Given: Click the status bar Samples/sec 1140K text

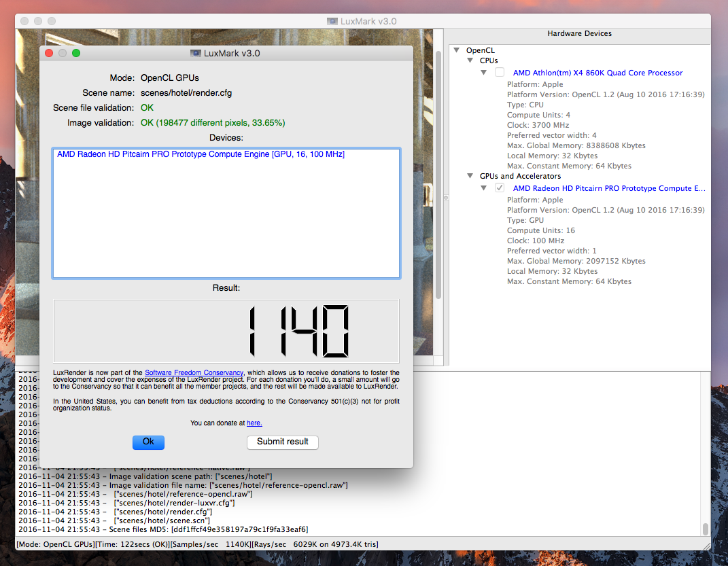Looking at the screenshot, I should [211, 544].
